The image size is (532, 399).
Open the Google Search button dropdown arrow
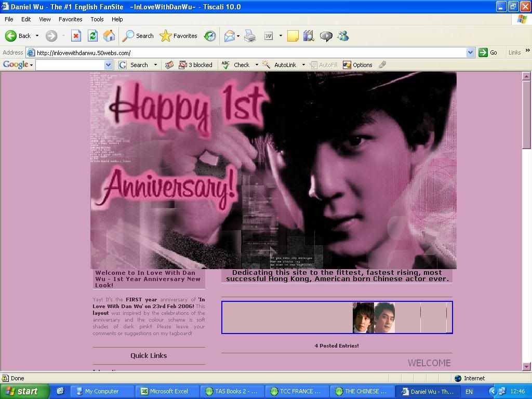pyautogui.click(x=155, y=65)
